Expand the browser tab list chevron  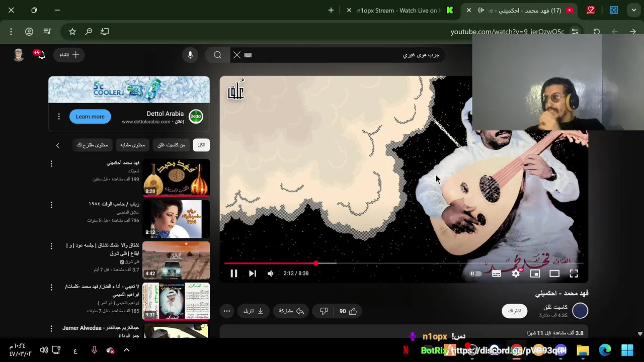pos(634,10)
